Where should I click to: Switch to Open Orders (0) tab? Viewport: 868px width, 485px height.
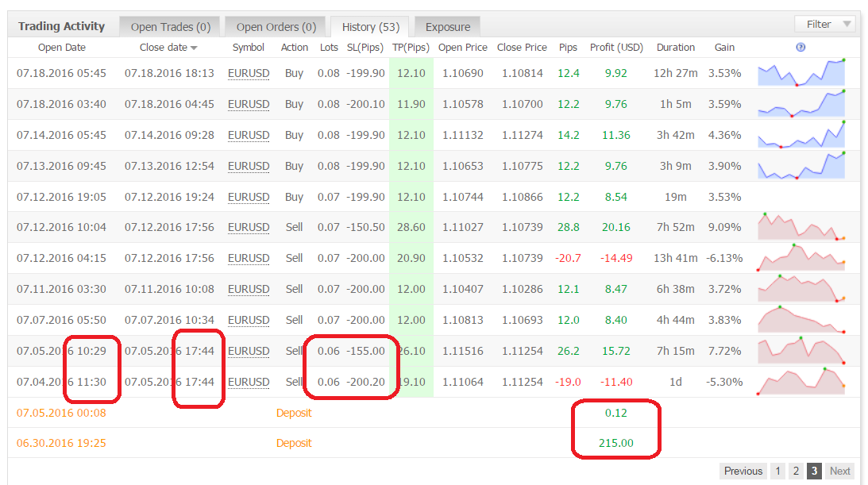click(x=276, y=26)
